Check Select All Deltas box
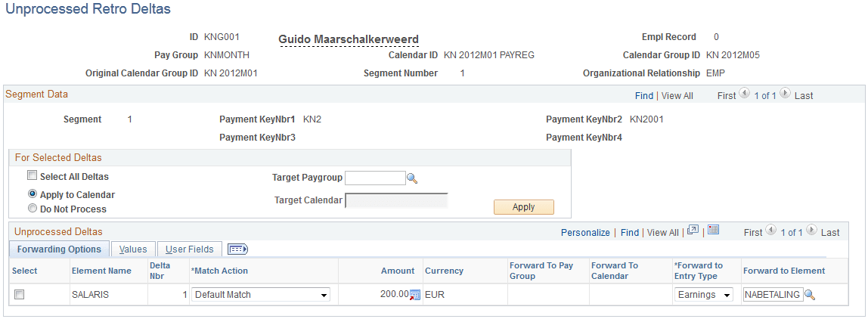Viewport: 868px width, 319px height. click(32, 176)
